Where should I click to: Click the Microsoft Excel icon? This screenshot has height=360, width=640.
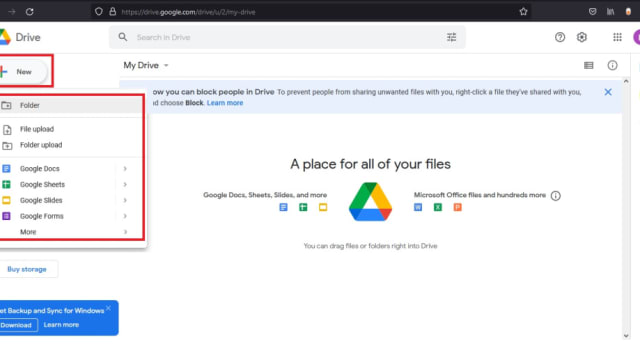(x=438, y=207)
